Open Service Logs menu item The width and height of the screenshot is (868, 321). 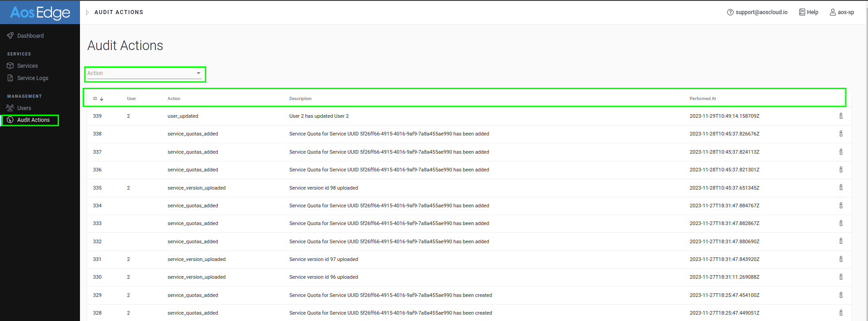tap(33, 78)
